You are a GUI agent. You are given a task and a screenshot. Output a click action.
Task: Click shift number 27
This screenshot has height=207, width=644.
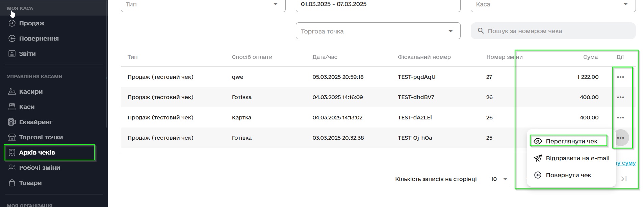click(x=489, y=77)
